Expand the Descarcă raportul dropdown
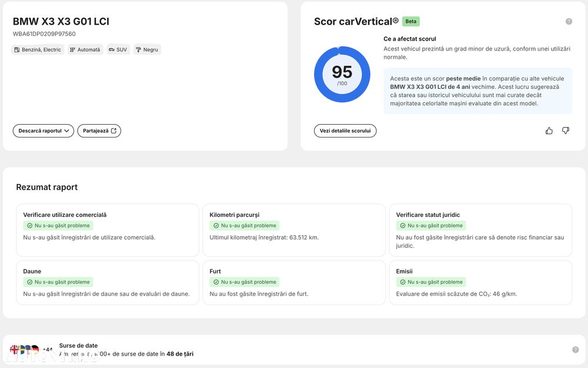Image resolution: width=588 pixels, height=368 pixels. pyautogui.click(x=44, y=131)
